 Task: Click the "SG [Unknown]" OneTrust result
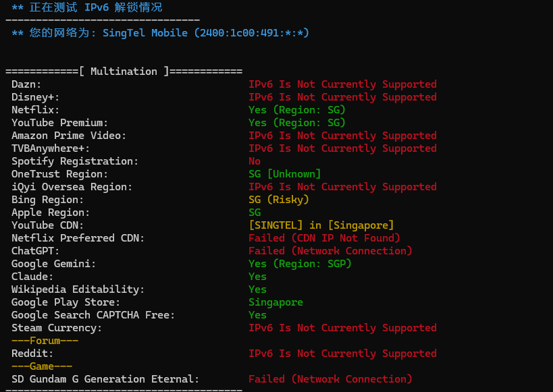[284, 174]
